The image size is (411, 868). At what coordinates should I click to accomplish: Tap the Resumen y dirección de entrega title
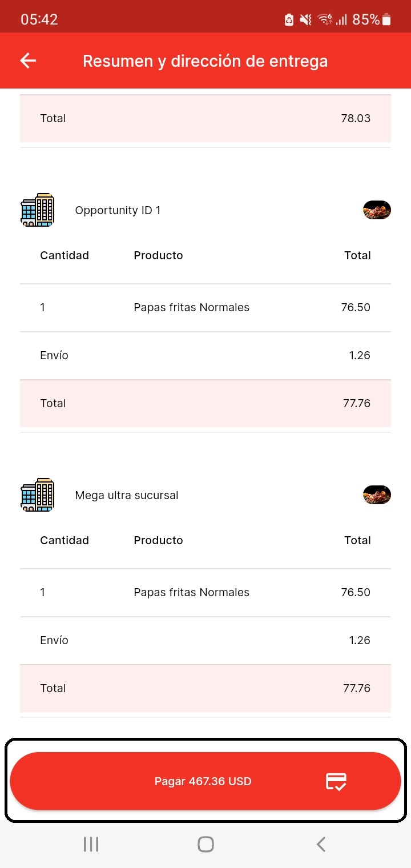(205, 61)
